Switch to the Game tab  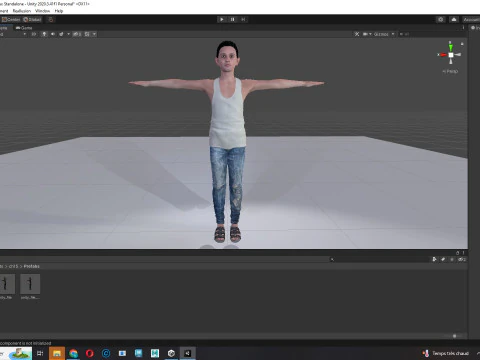24,28
